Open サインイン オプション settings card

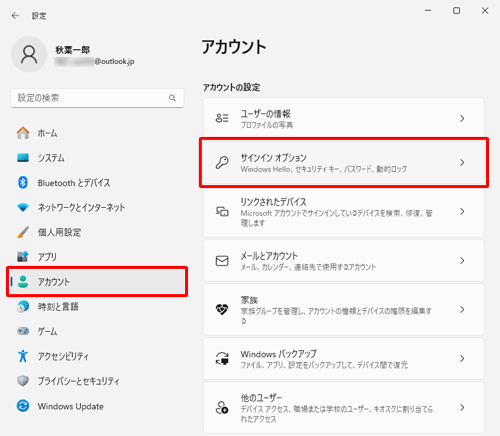344,162
